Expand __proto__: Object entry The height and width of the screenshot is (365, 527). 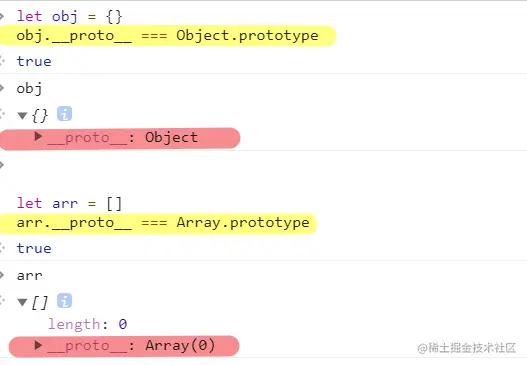38,136
